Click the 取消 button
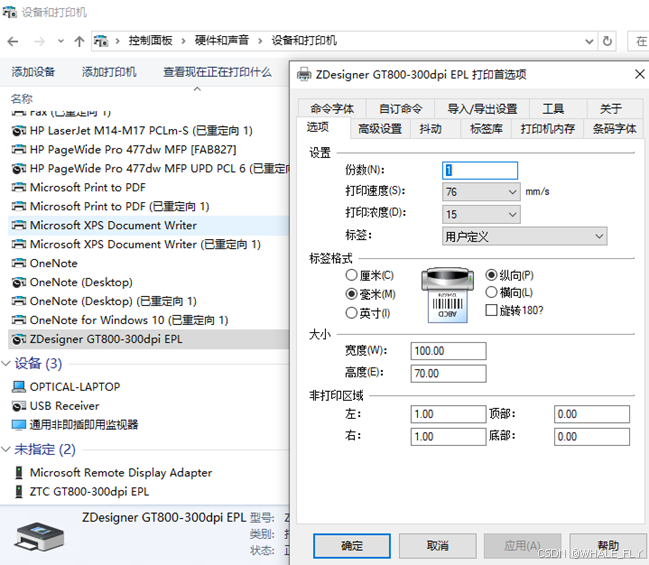 (437, 546)
